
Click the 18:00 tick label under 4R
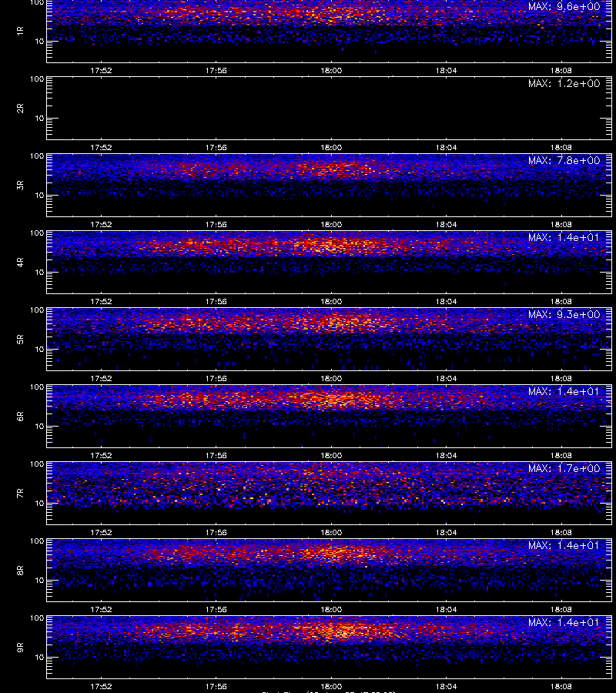pos(331,301)
